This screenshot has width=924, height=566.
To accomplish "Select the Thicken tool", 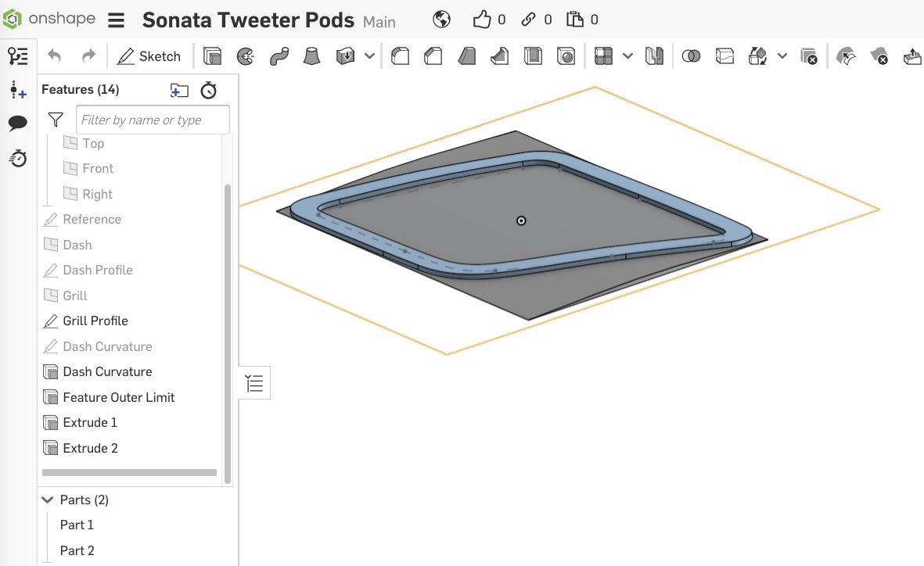I will [345, 56].
